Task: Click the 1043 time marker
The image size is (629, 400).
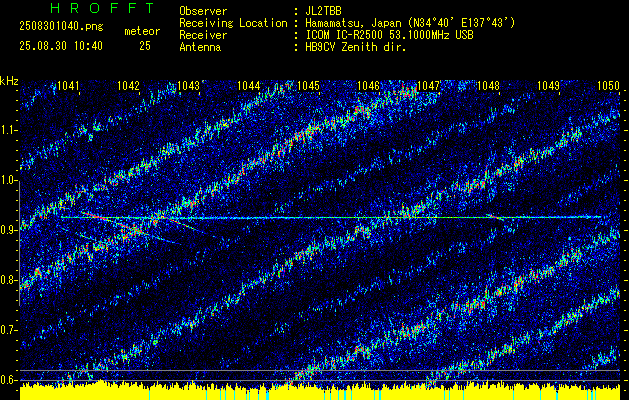Action: click(x=188, y=85)
